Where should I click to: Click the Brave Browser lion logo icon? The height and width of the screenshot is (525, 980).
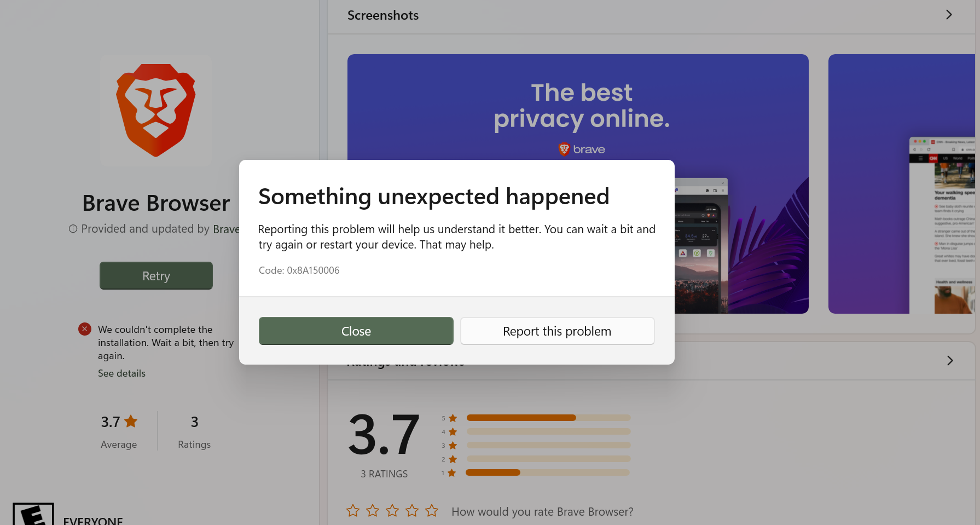coord(155,109)
